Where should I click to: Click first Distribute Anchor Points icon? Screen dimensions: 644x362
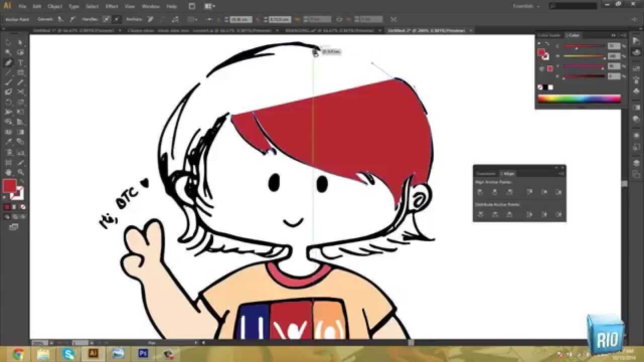[480, 214]
